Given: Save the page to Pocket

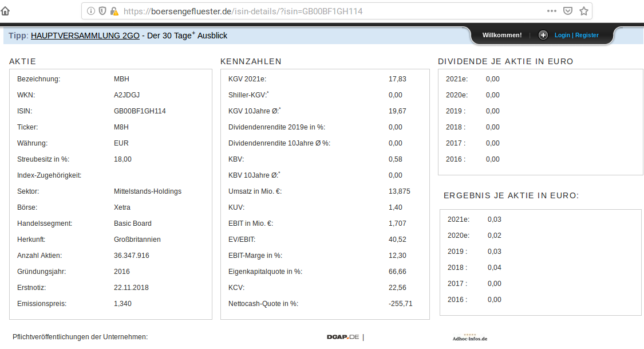Looking at the screenshot, I should 568,10.
